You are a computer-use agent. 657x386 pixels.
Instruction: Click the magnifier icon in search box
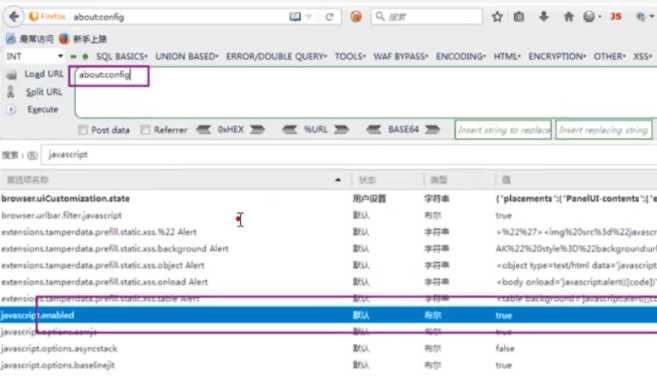click(x=380, y=17)
